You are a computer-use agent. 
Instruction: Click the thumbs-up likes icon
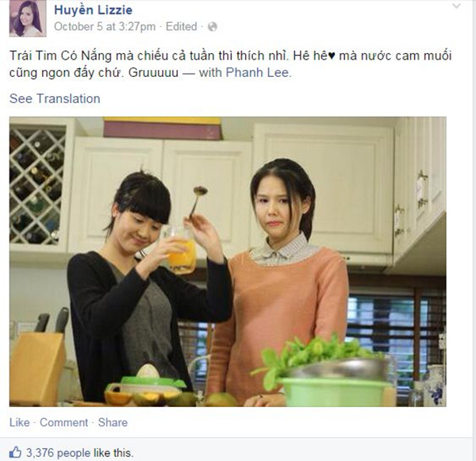click(x=15, y=452)
